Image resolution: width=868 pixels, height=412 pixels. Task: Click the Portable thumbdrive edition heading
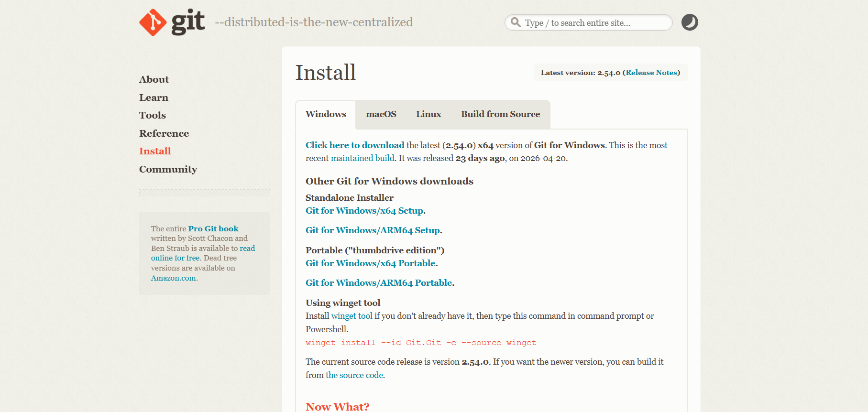tap(375, 250)
